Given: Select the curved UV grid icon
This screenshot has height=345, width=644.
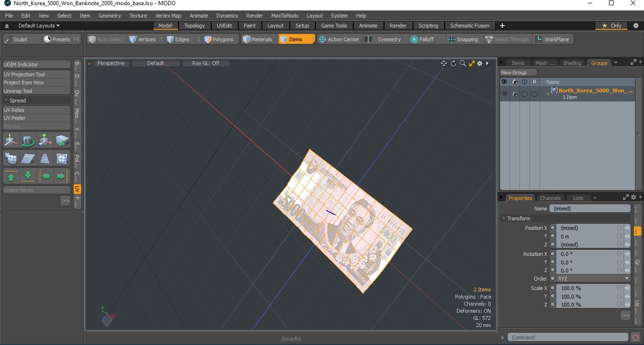Looking at the screenshot, I should tap(11, 158).
